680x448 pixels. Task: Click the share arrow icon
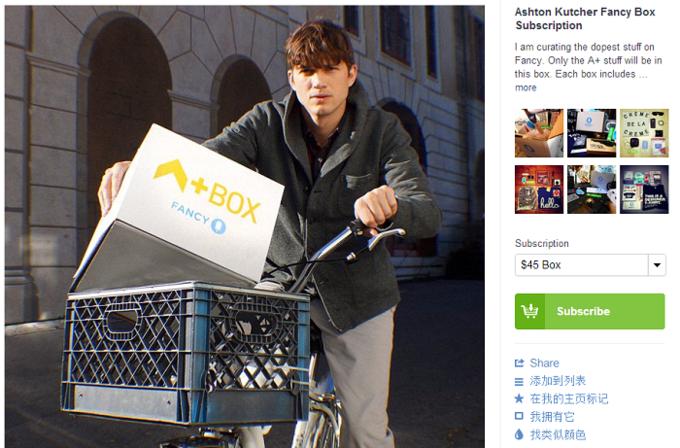(519, 363)
